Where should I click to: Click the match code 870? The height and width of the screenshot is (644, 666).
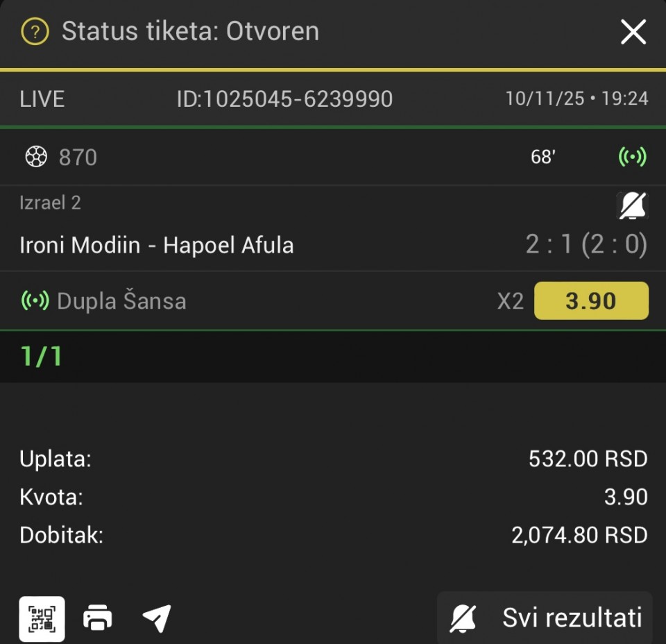pyautogui.click(x=78, y=158)
